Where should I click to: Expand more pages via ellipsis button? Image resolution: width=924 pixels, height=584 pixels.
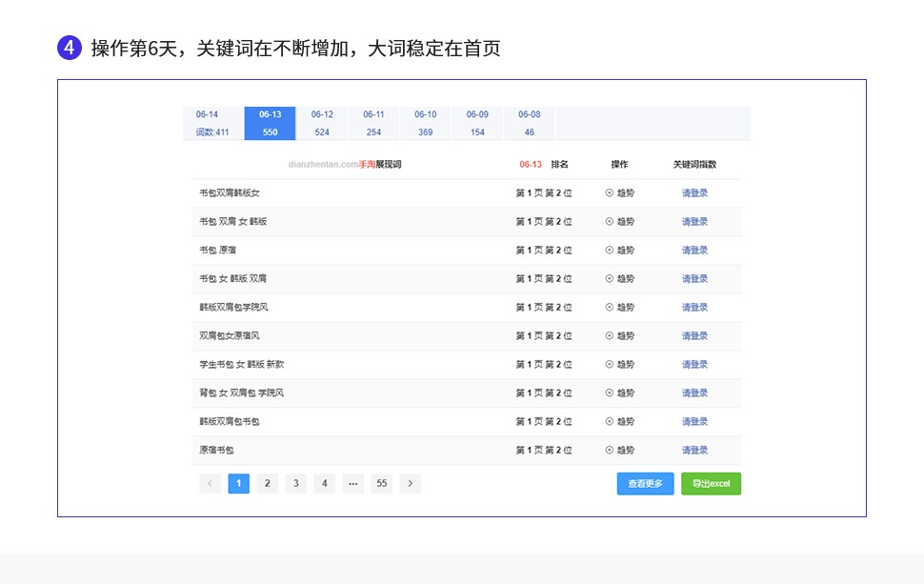click(x=353, y=483)
